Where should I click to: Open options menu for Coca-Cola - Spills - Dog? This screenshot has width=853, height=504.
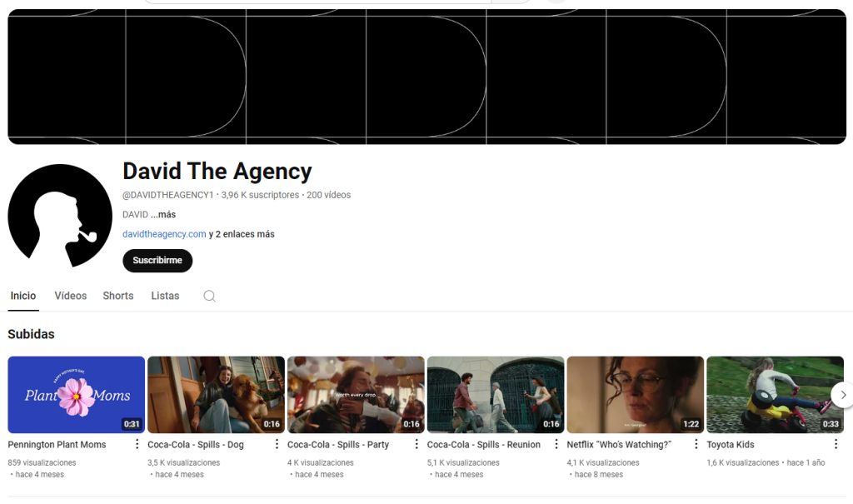pyautogui.click(x=277, y=444)
